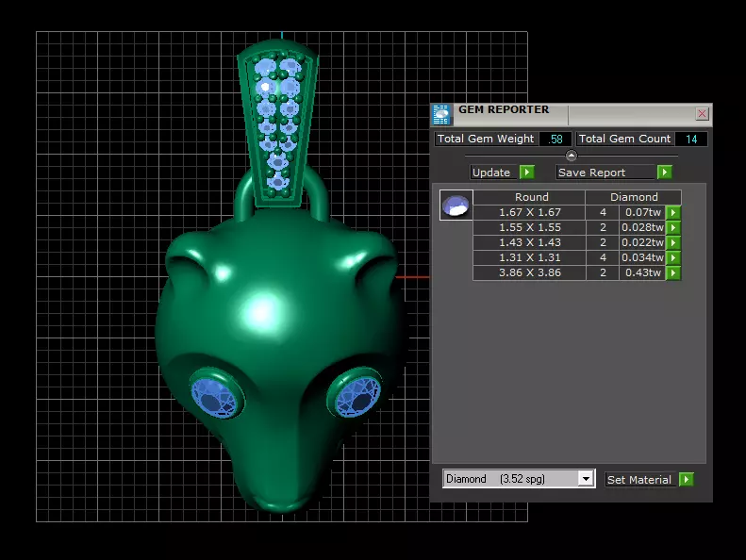746x560 pixels.
Task: Click the Round column header
Action: click(529, 197)
